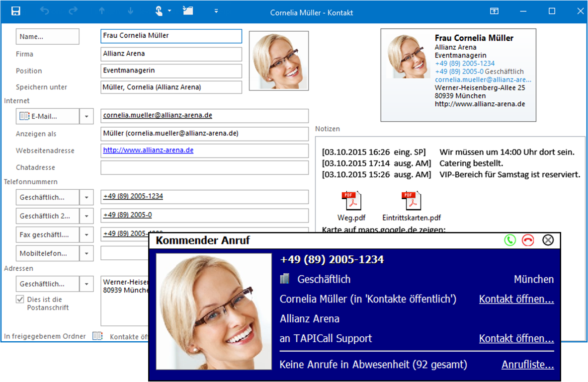Viewport: 588px width, 382px height.
Task: Expand Customize Quick Access Toolbar dropdown
Action: pos(216,11)
